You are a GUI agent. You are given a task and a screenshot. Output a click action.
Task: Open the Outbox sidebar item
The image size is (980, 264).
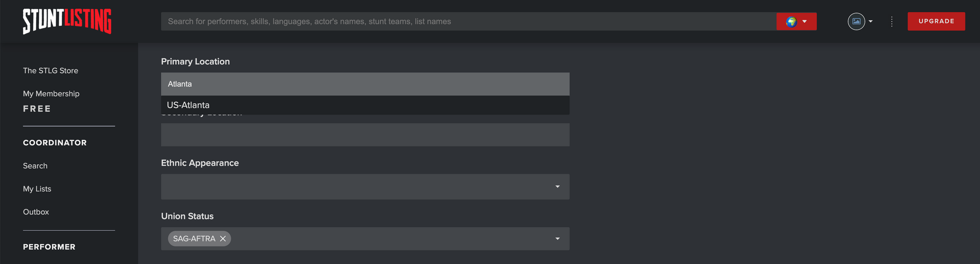36,212
